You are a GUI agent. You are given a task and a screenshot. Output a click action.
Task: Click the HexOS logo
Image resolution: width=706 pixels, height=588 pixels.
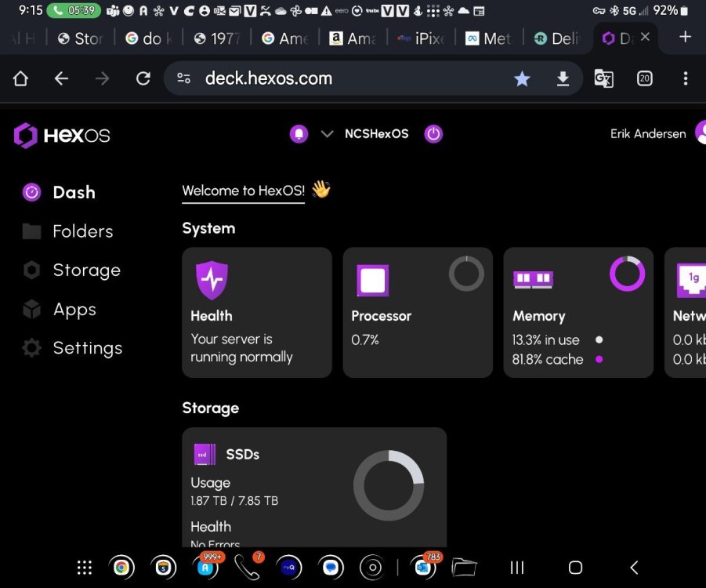tap(62, 135)
